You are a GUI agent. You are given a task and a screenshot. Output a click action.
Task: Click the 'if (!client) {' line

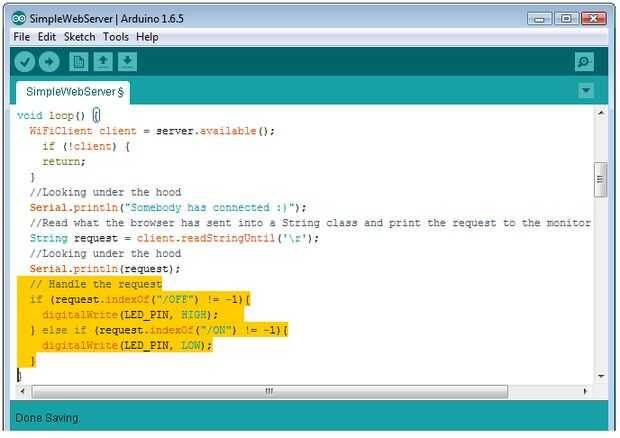point(86,147)
